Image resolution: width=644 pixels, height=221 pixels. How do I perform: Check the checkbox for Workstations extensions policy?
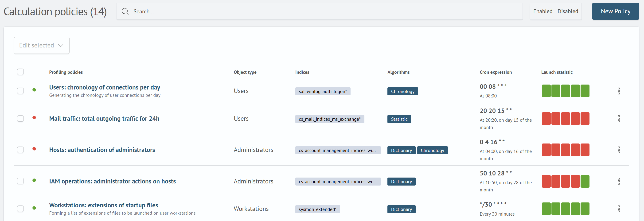20,209
